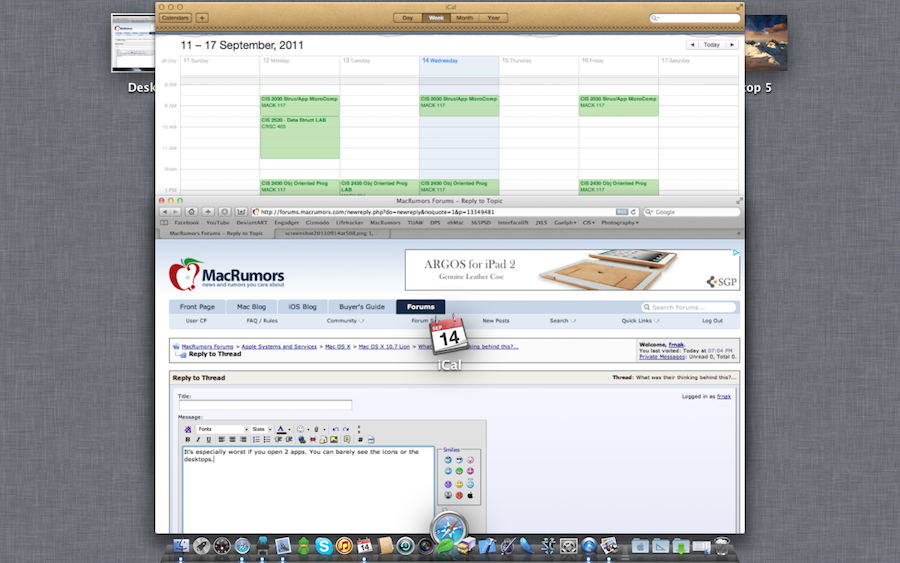Switch iCal to Day view

(408, 18)
